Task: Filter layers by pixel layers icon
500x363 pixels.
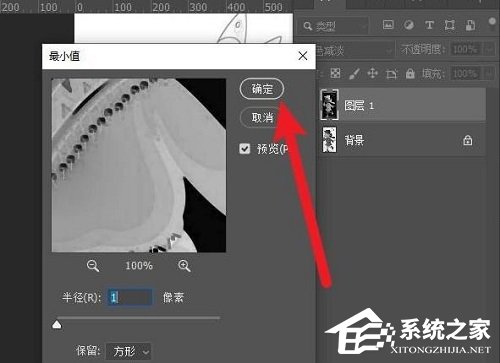Action: 388,25
